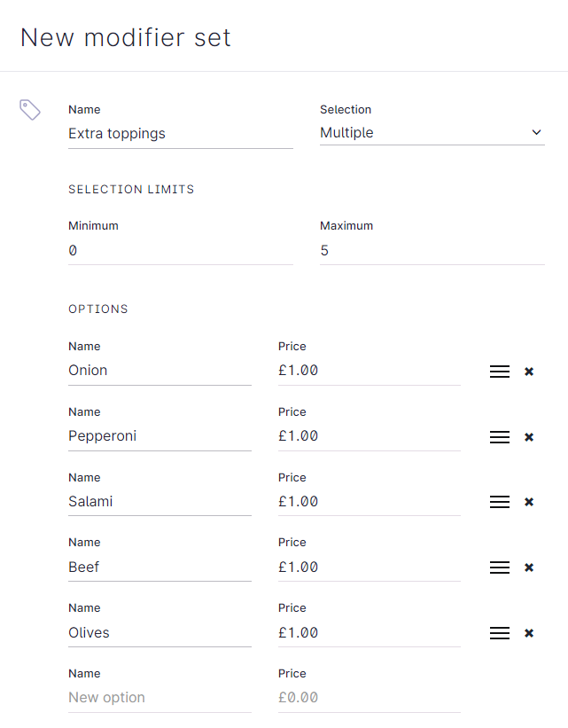Screen dimensions: 568x728
Task: Edit the Extra toppings name field
Action: pyautogui.click(x=180, y=134)
